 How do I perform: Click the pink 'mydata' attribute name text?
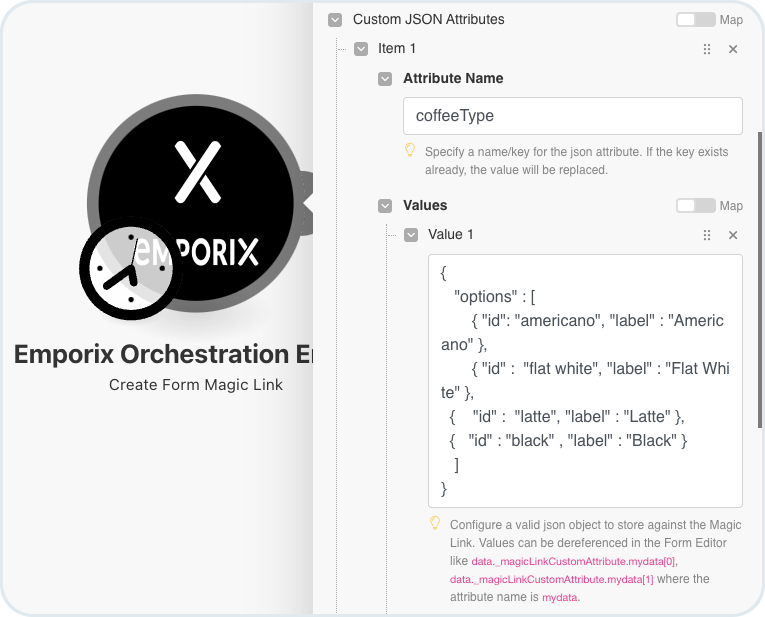pyautogui.click(x=560, y=597)
